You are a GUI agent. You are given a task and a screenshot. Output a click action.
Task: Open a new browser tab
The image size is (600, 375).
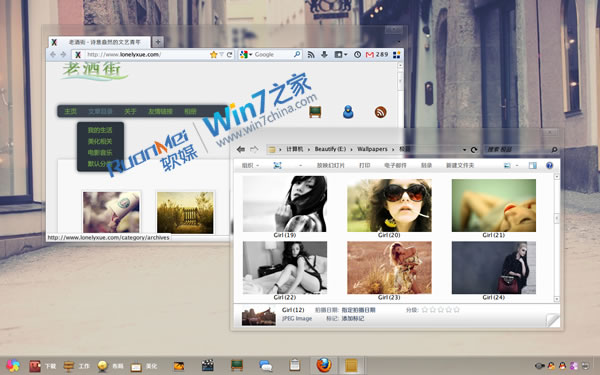[x=158, y=42]
